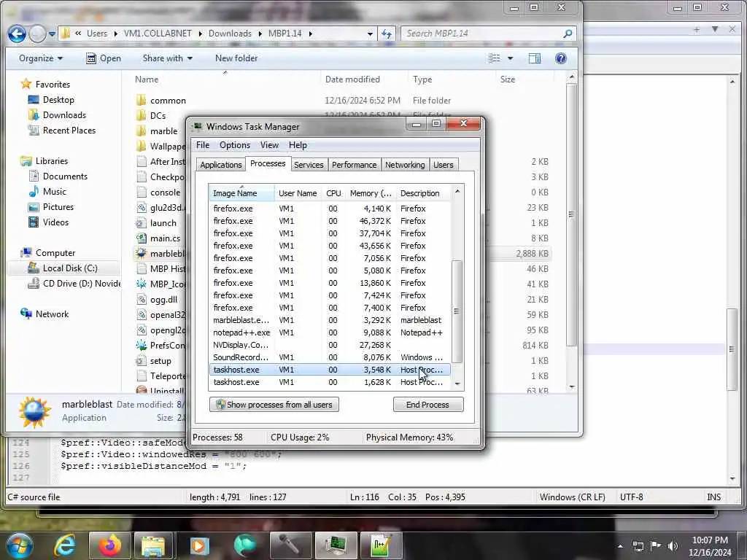Open the Share with dropdown

[x=167, y=58]
